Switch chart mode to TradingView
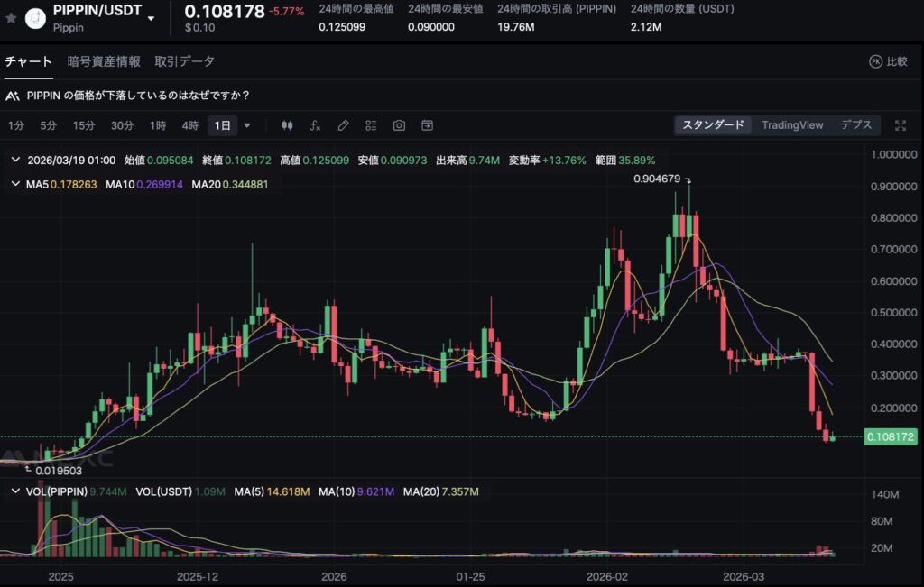This screenshot has height=587, width=924. click(792, 125)
